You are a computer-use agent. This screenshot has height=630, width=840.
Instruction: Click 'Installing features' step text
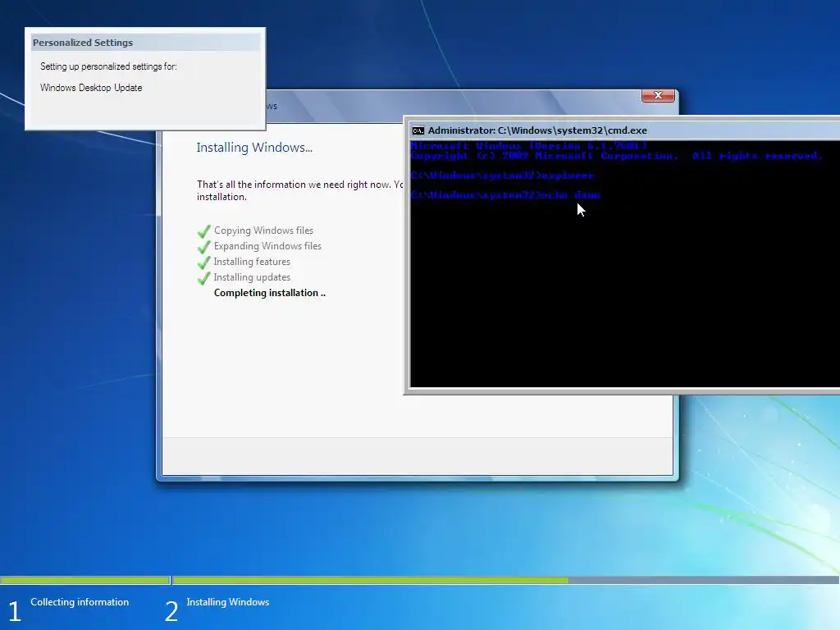pyautogui.click(x=252, y=262)
